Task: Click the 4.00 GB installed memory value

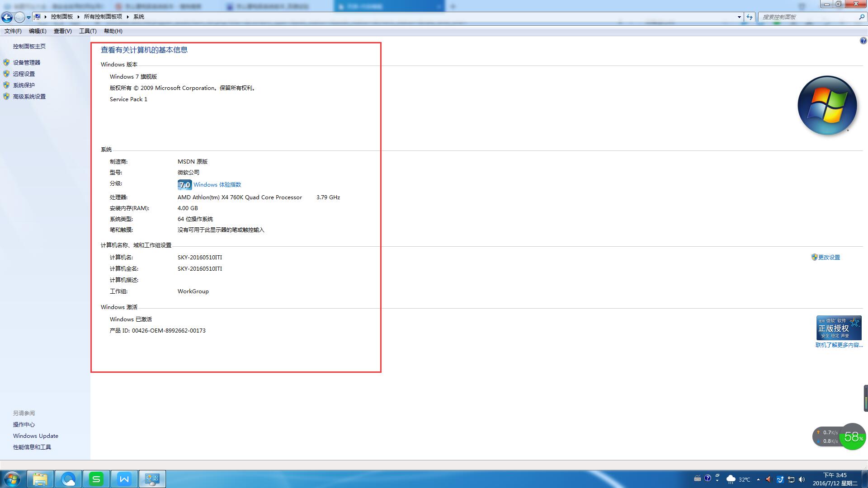Action: (x=188, y=208)
